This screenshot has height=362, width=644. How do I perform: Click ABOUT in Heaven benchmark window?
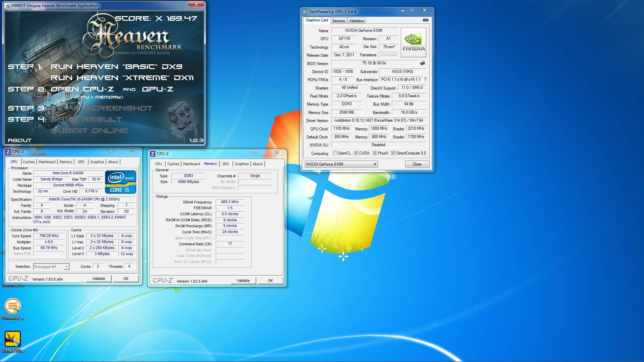pyautogui.click(x=19, y=140)
